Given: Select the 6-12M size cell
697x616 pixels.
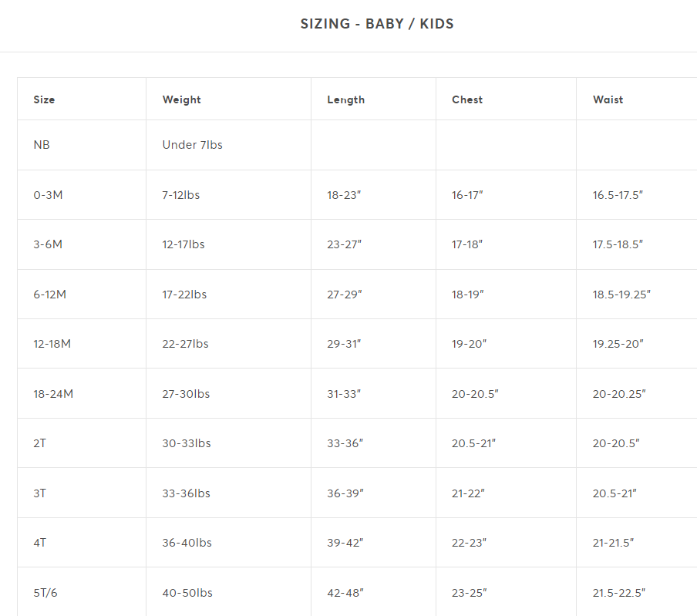Looking at the screenshot, I should pos(50,295).
